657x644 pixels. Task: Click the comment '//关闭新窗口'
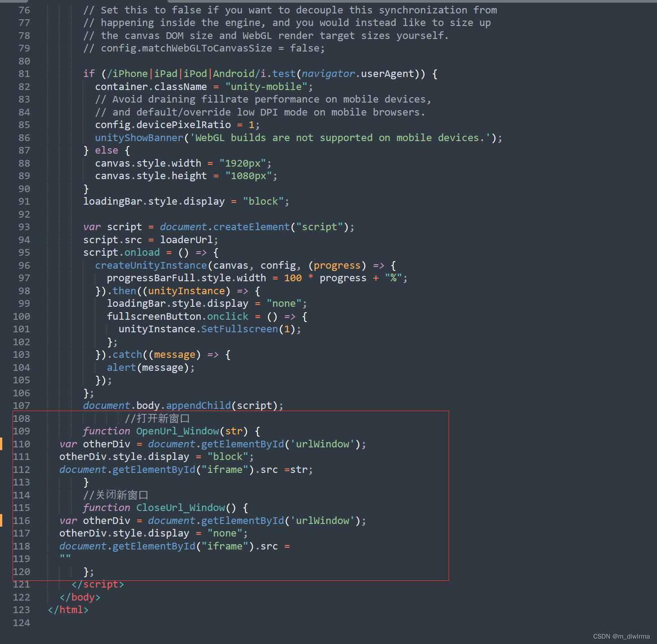tap(116, 495)
